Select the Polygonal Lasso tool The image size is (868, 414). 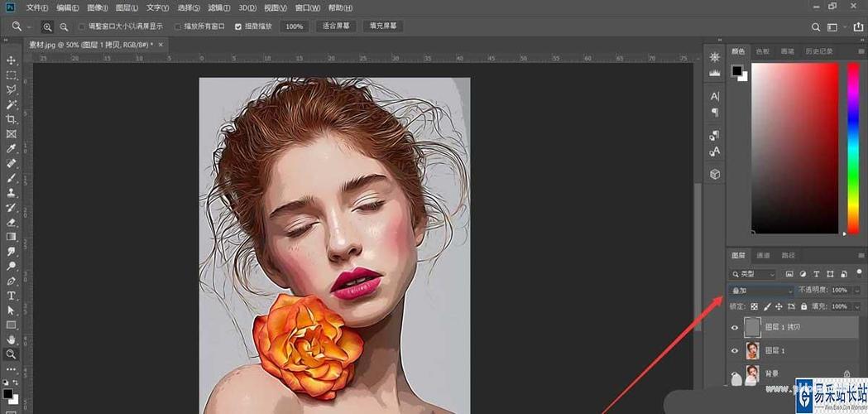coord(11,89)
